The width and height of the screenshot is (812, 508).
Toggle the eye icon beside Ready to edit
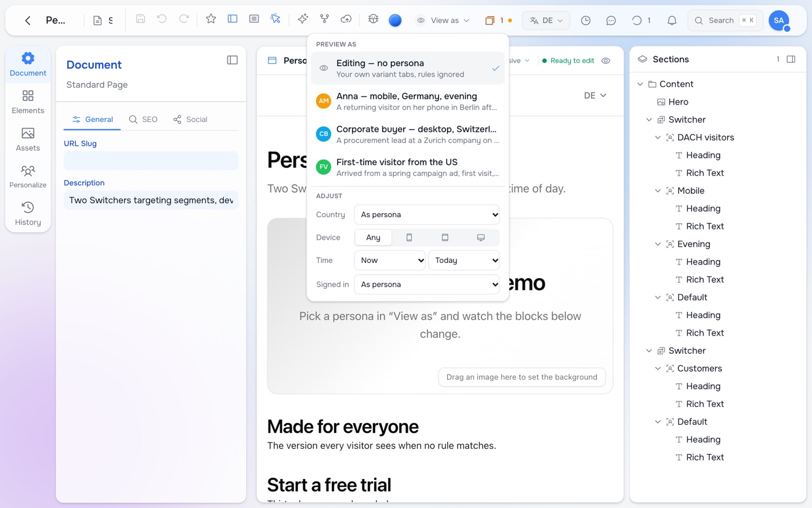(x=606, y=60)
